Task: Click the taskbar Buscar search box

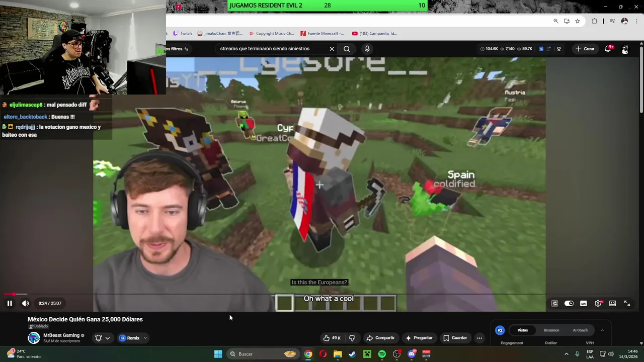Action: coord(263,354)
